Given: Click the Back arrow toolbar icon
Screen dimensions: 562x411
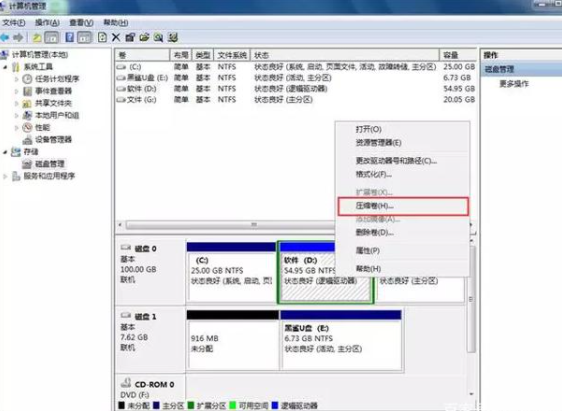Looking at the screenshot, I should click(x=5, y=37).
